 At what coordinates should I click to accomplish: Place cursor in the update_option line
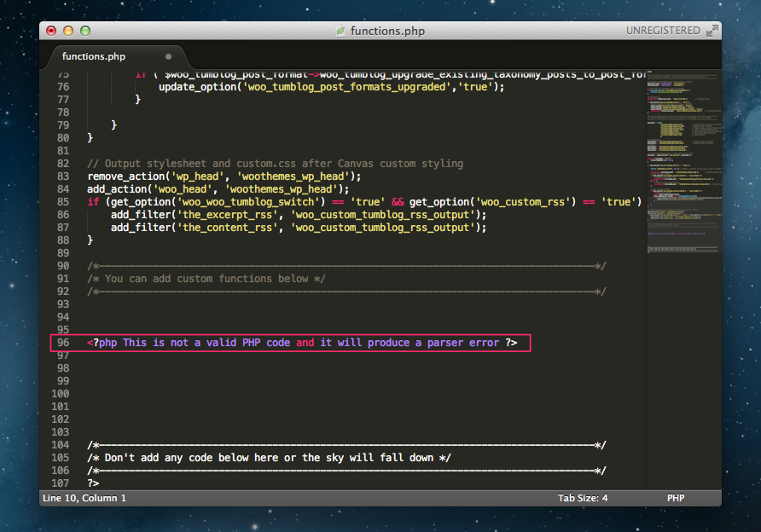tap(332, 87)
